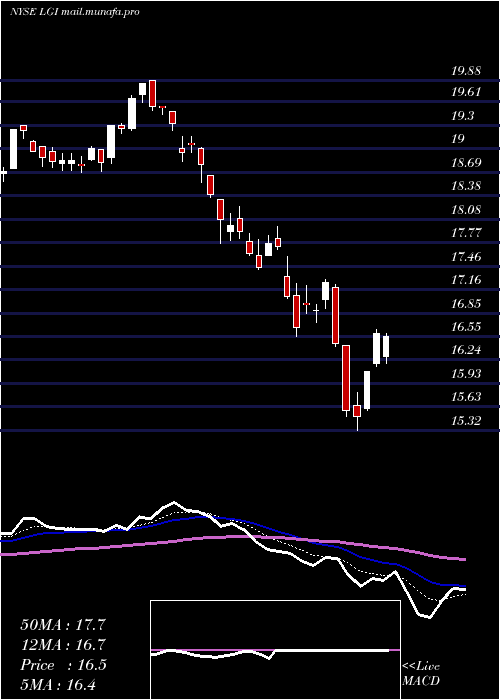The image size is (500, 700).
Task: Click the <<Live MACD label
Action: click(x=421, y=674)
